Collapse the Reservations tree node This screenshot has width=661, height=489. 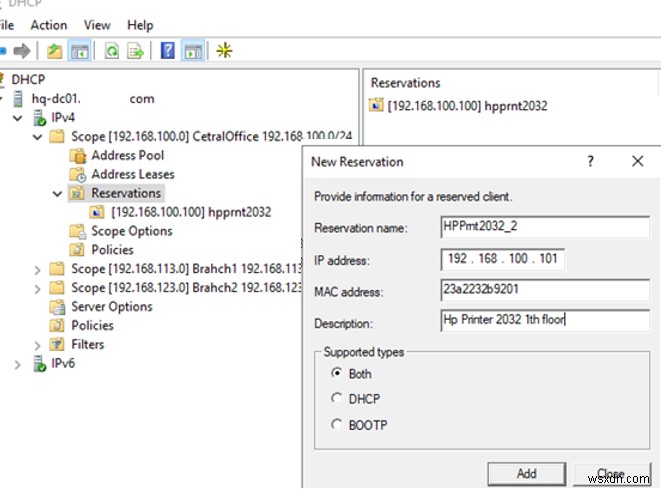tap(57, 193)
